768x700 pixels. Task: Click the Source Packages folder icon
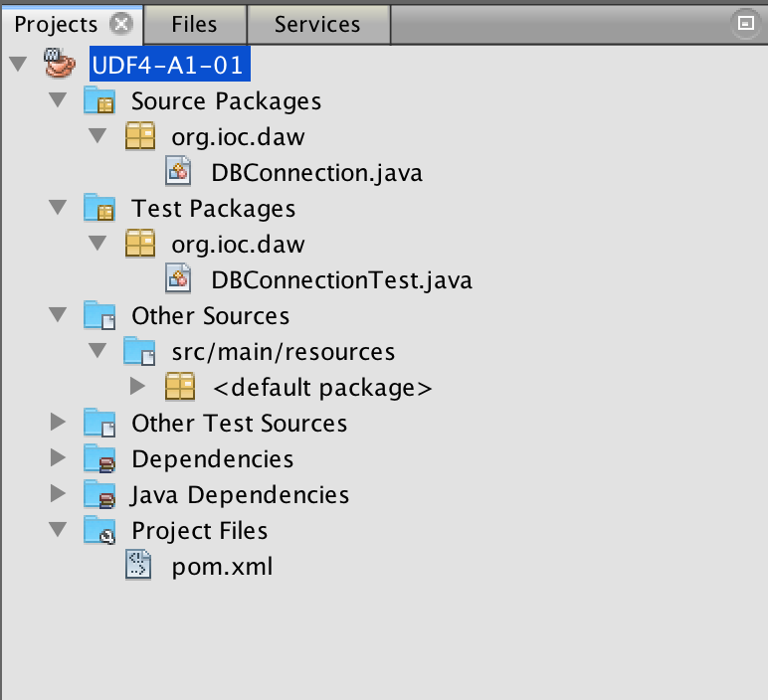coord(99,99)
